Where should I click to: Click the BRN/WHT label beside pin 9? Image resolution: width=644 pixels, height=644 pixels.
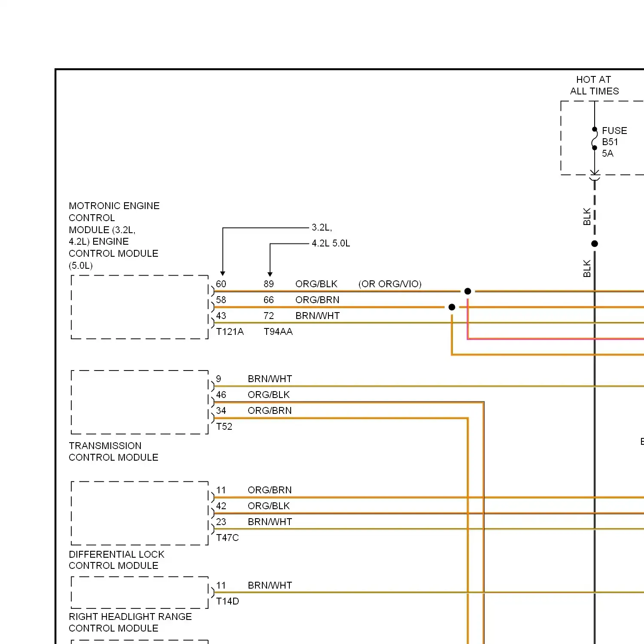pyautogui.click(x=270, y=379)
